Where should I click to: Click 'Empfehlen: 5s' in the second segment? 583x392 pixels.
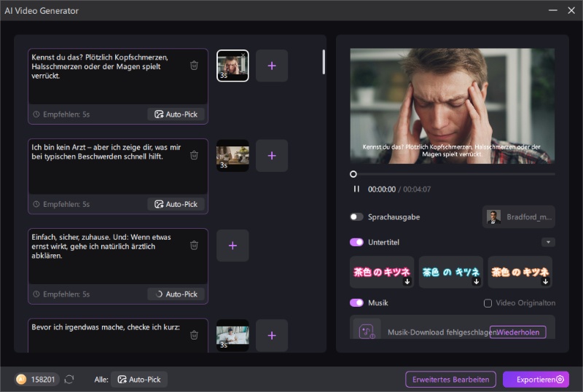[x=61, y=204]
